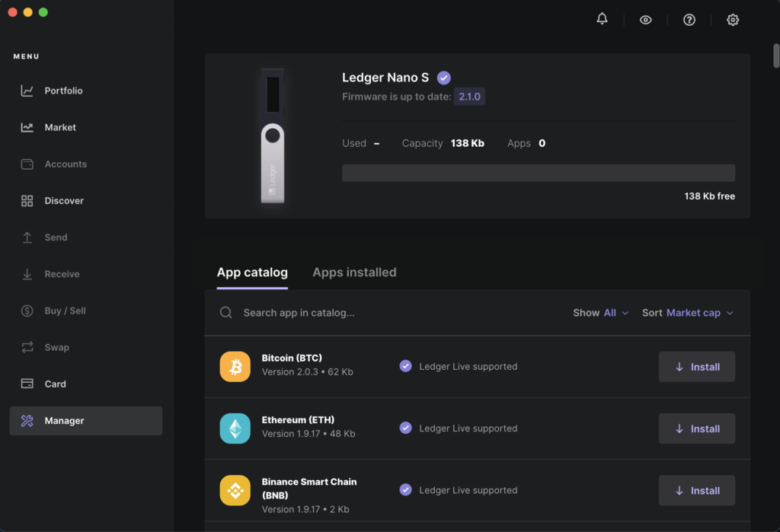This screenshot has width=780, height=532.
Task: Open the help question mark icon
Action: tap(689, 20)
